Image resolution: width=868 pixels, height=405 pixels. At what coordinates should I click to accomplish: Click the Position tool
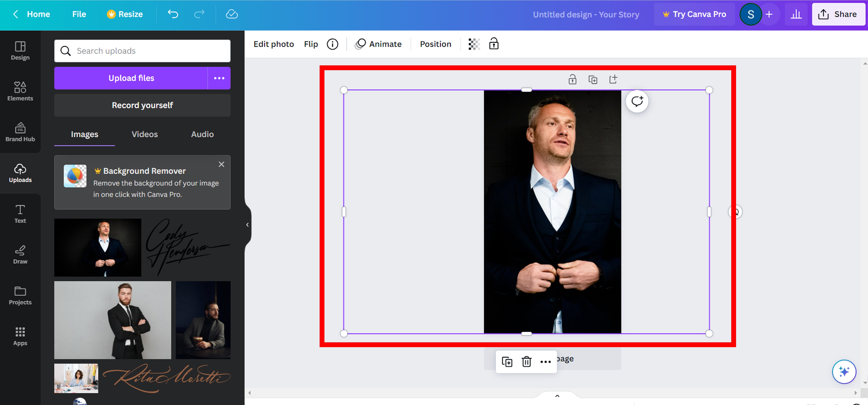[x=435, y=44]
